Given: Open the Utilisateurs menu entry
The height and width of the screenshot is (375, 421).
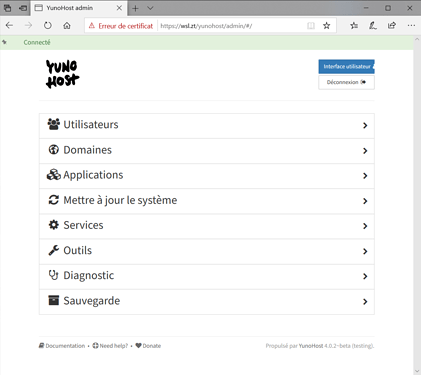Looking at the screenshot, I should tap(207, 126).
